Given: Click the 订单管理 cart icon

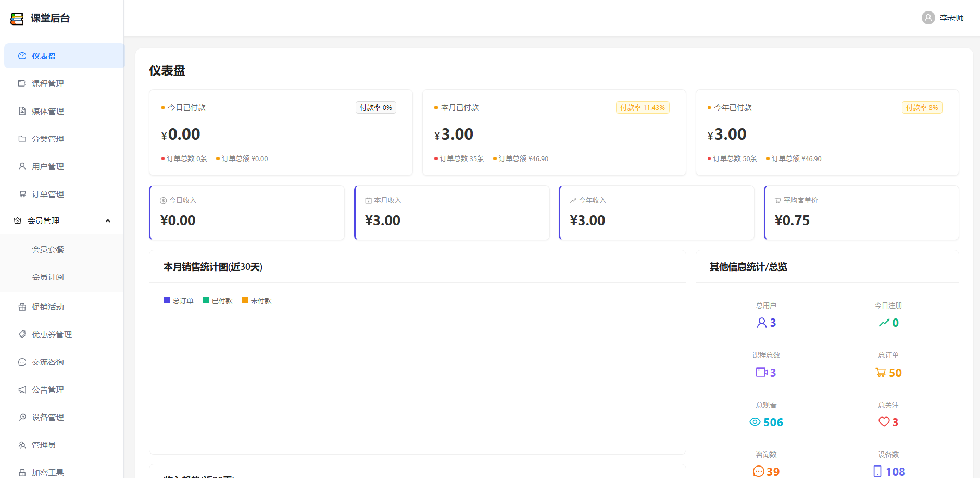Looking at the screenshot, I should 22,194.
